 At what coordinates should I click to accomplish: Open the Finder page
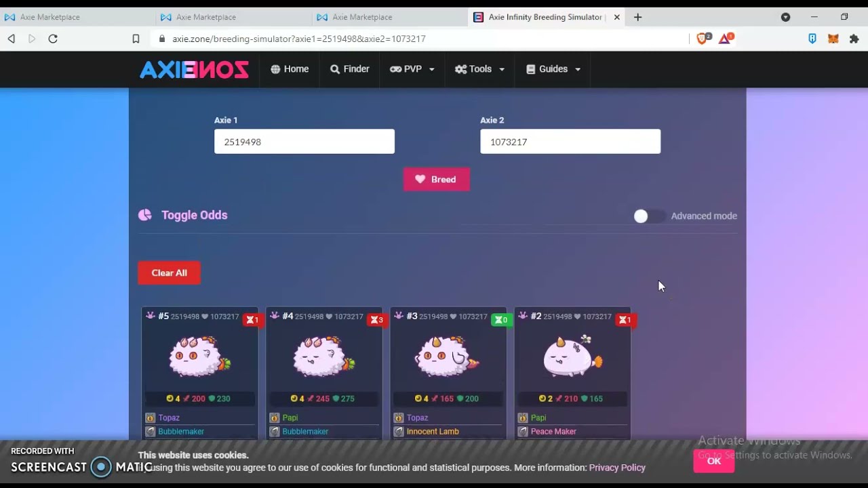coord(350,69)
